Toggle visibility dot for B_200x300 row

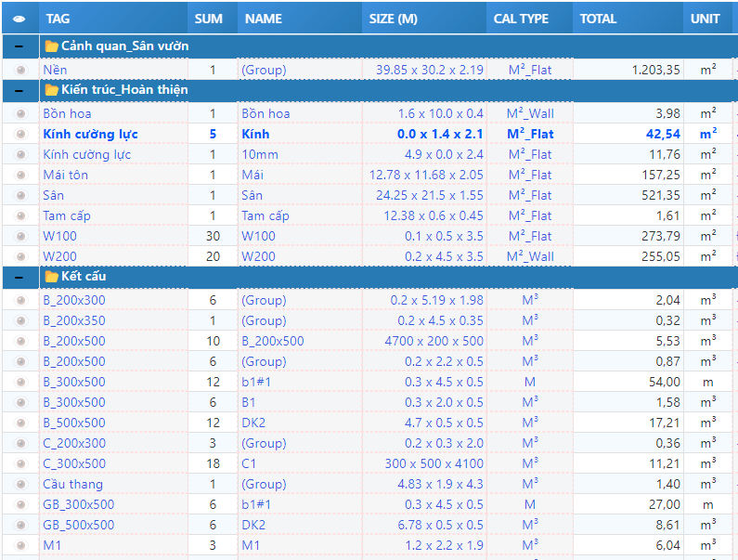click(20, 301)
